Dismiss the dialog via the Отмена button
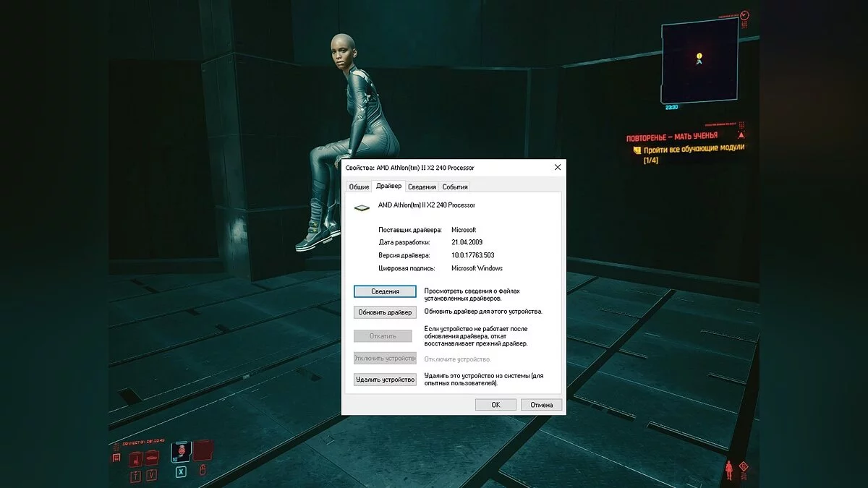Image resolution: width=868 pixels, height=488 pixels. 542,404
